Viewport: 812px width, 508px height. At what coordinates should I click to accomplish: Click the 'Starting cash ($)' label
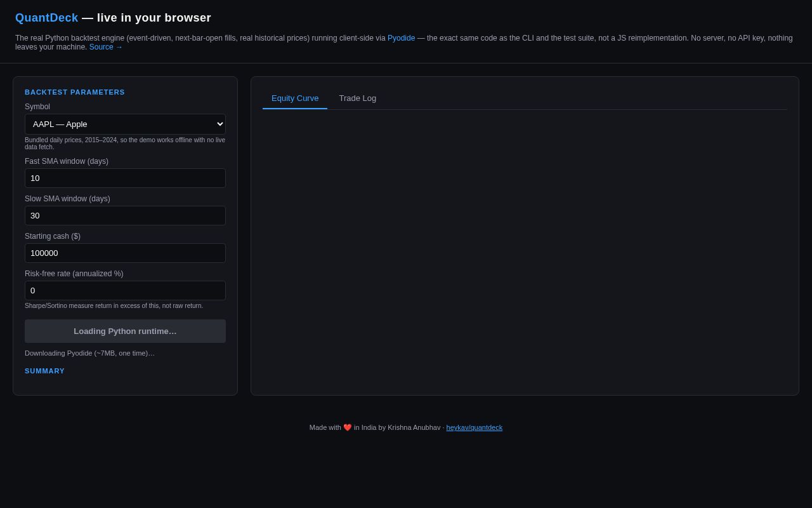click(x=53, y=236)
